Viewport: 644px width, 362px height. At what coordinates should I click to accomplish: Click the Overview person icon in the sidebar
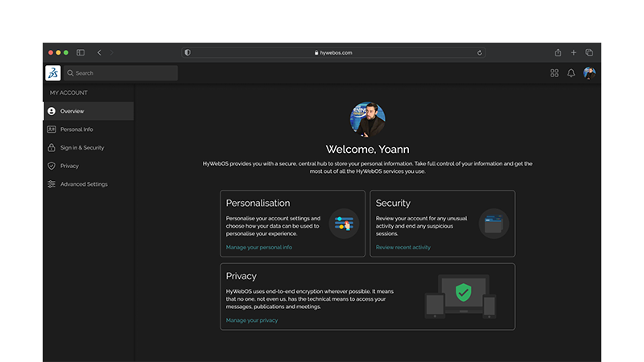point(52,111)
